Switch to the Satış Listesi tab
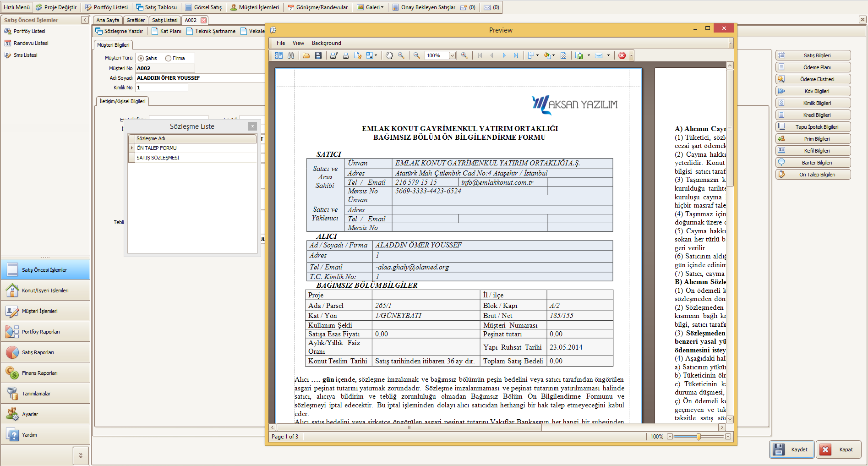868x466 pixels. coord(164,20)
